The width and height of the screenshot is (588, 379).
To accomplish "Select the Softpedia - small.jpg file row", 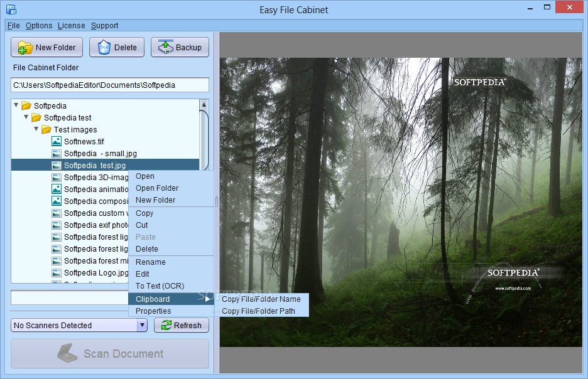I will pyautogui.click(x=105, y=154).
